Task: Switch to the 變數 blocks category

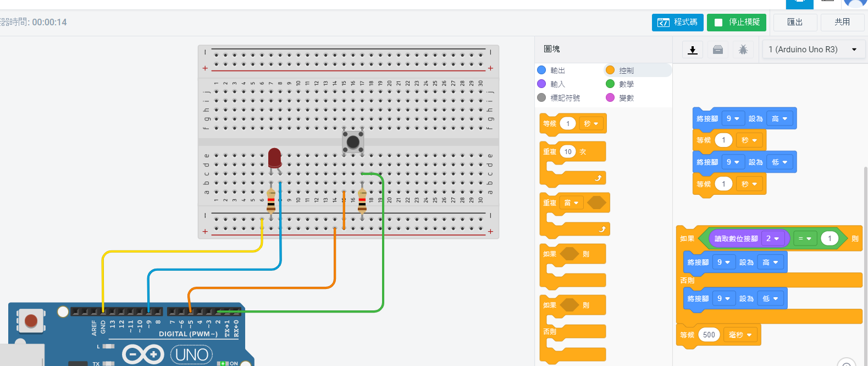Action: click(626, 98)
